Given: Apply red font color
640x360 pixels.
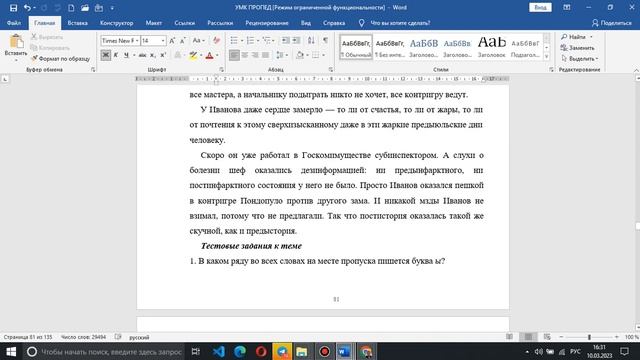Looking at the screenshot, I should (209, 55).
